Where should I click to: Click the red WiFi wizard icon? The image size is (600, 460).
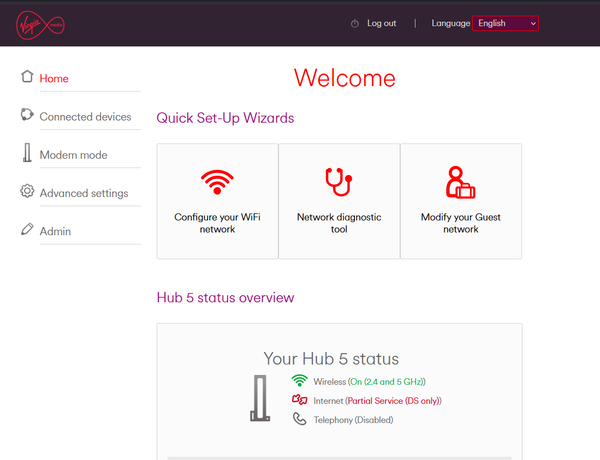(x=217, y=182)
